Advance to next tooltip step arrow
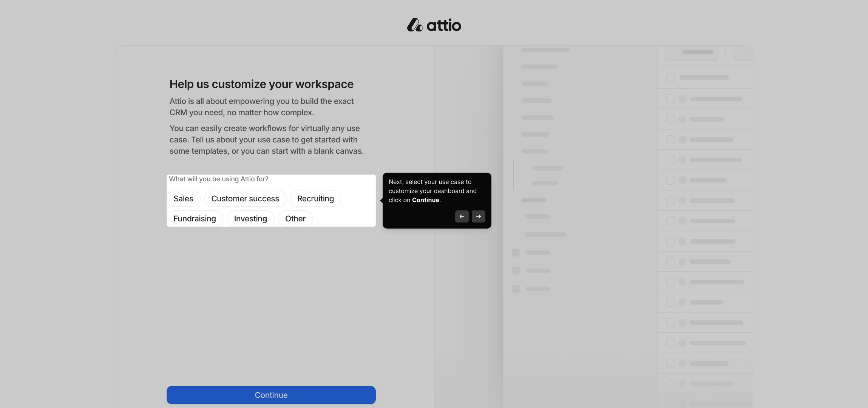Viewport: 868px width, 408px height. click(x=479, y=216)
